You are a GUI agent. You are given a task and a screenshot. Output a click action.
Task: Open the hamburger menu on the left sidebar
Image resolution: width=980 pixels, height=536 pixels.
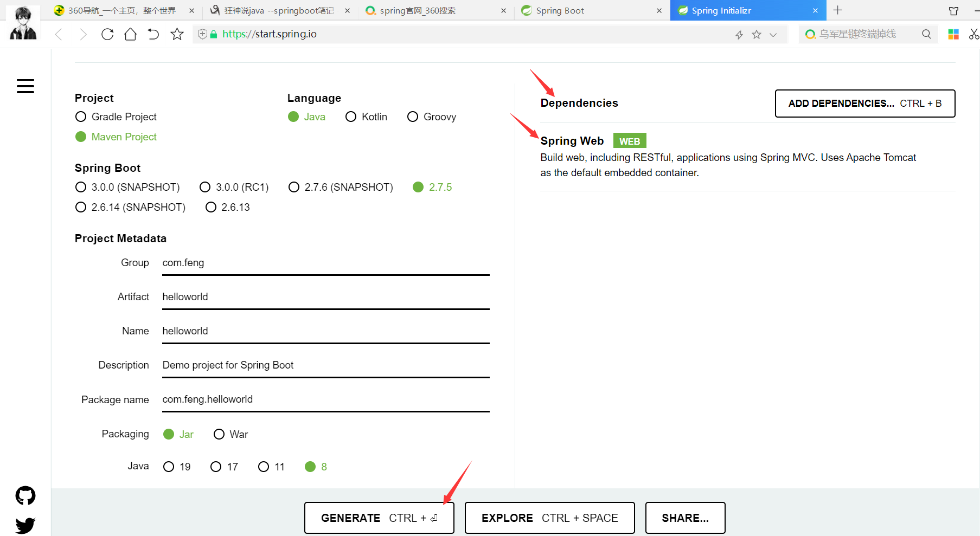25,86
